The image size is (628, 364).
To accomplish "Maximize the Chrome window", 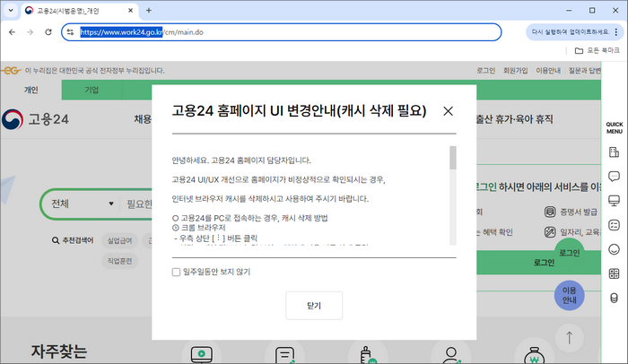I will [592, 11].
